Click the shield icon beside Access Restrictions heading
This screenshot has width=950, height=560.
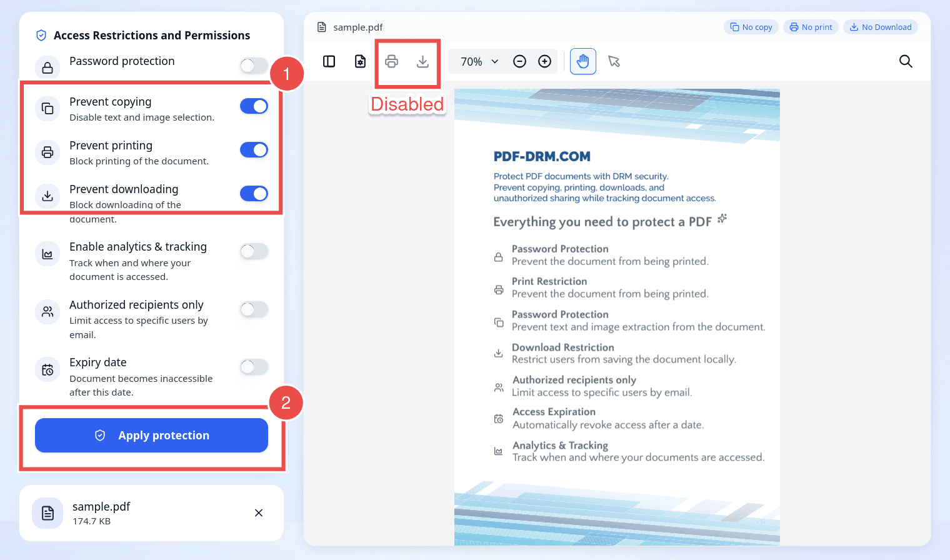click(x=41, y=36)
